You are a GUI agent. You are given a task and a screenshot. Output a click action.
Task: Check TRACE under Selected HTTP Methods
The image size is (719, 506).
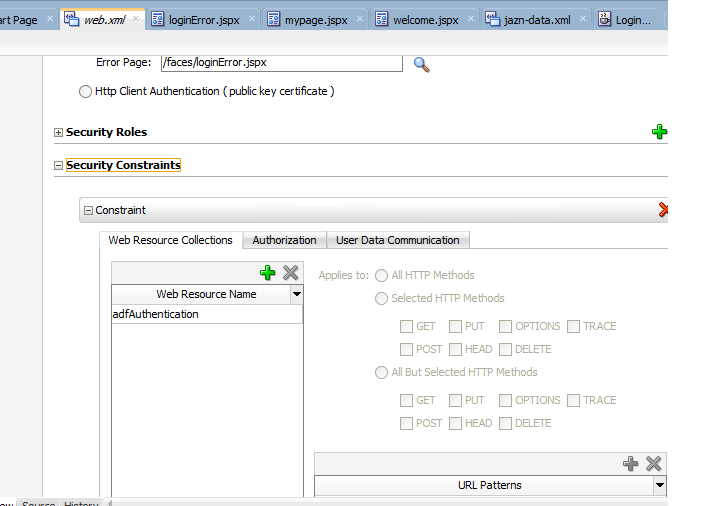573,326
